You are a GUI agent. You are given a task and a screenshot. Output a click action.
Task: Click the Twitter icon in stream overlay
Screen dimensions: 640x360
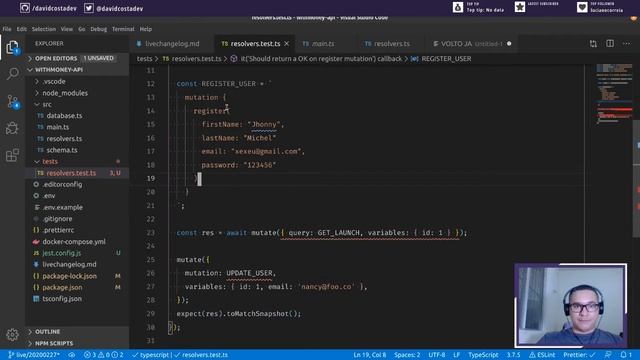[89, 8]
